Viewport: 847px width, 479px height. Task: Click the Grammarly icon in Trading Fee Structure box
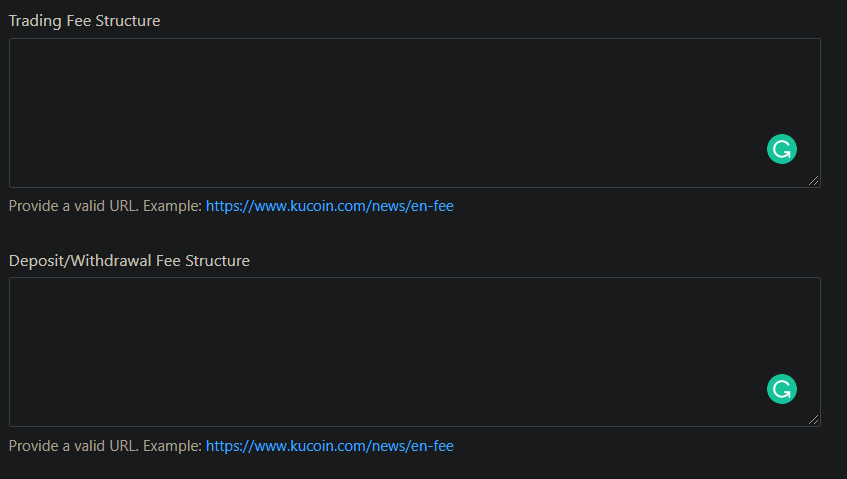782,150
